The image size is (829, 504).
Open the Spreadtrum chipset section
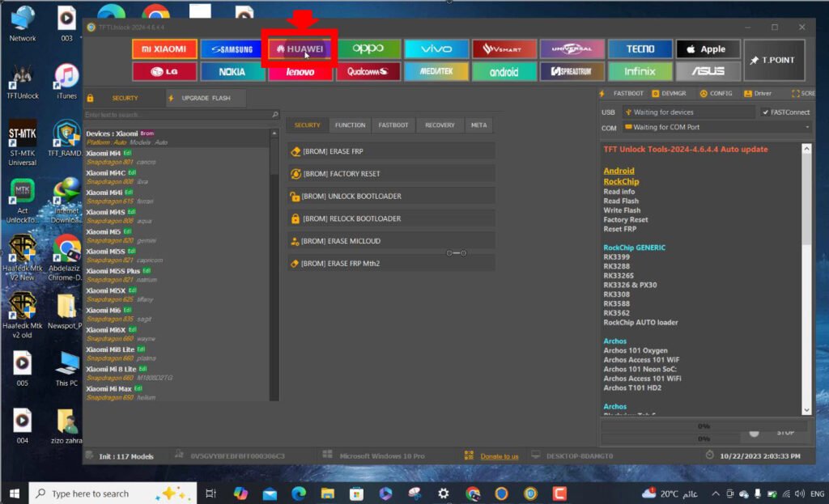click(x=572, y=71)
